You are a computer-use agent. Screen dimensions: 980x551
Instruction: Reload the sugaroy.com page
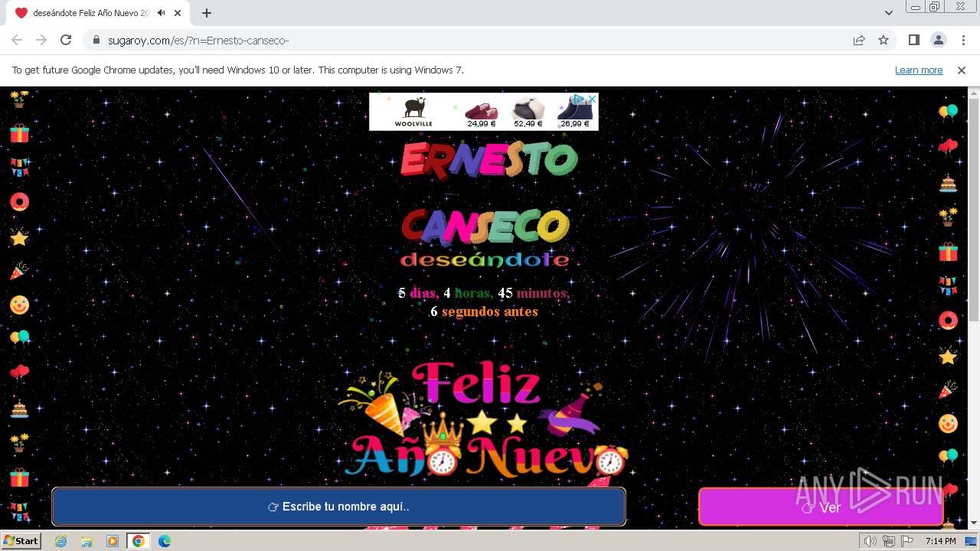click(x=66, y=40)
